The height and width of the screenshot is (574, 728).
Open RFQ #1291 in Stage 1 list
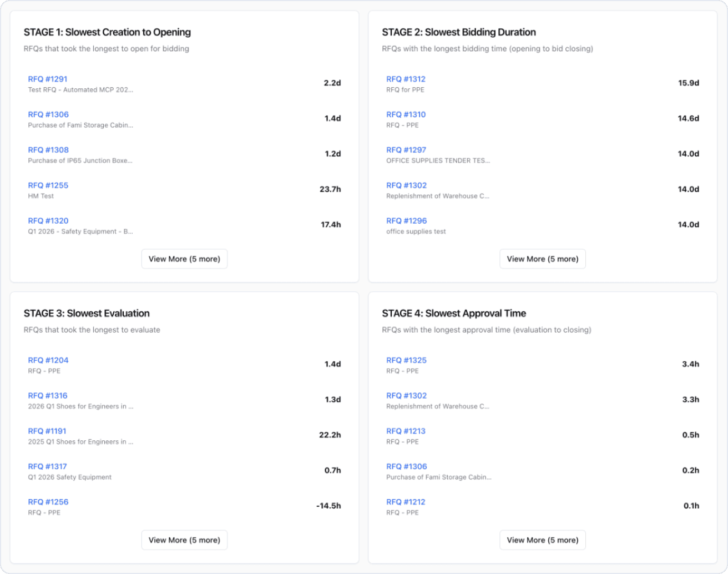click(x=47, y=79)
